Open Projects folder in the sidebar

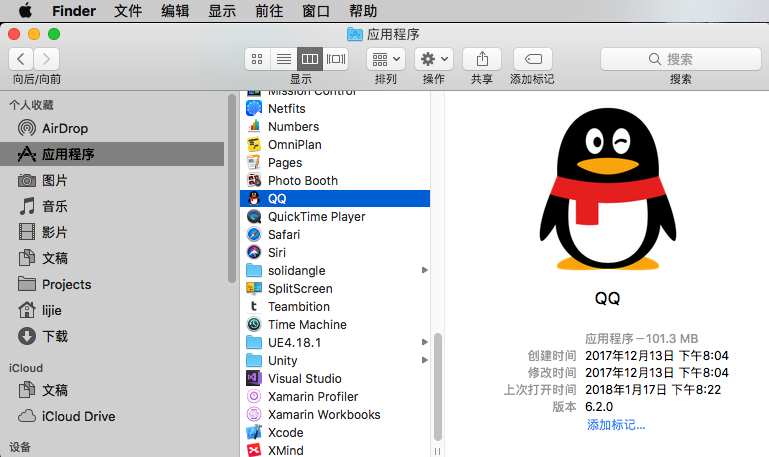point(112,284)
